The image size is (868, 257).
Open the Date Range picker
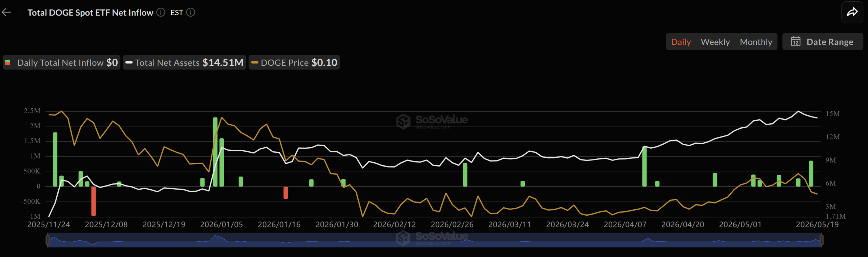[822, 42]
